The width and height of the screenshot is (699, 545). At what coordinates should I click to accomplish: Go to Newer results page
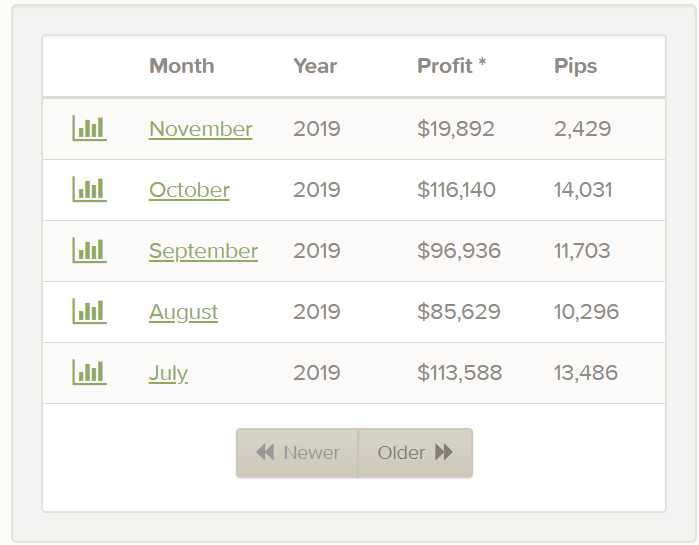[297, 453]
